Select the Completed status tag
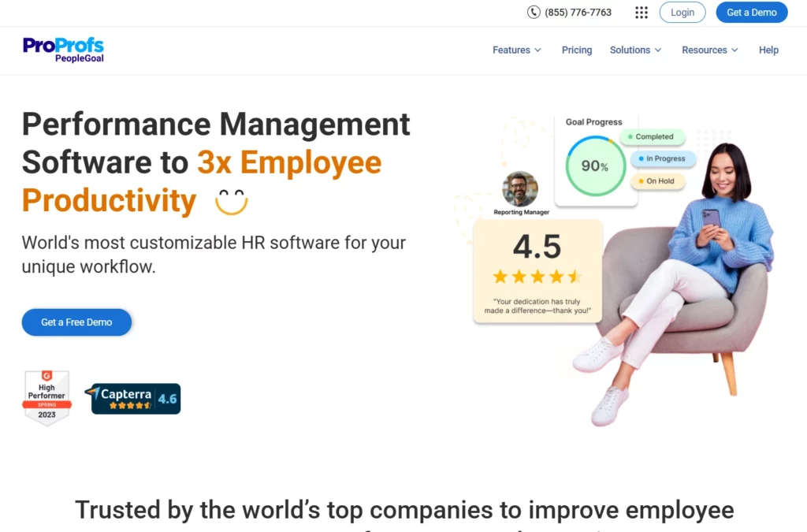Image resolution: width=807 pixels, height=532 pixels. (653, 137)
